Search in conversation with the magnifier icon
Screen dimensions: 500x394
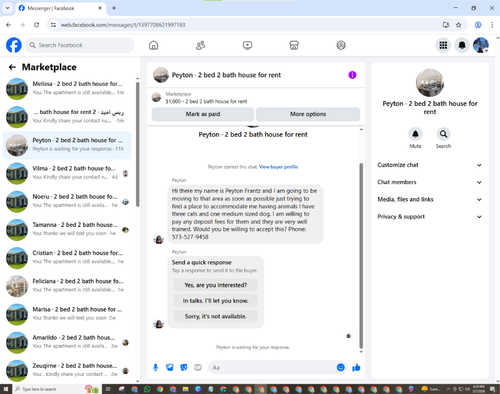(x=443, y=134)
